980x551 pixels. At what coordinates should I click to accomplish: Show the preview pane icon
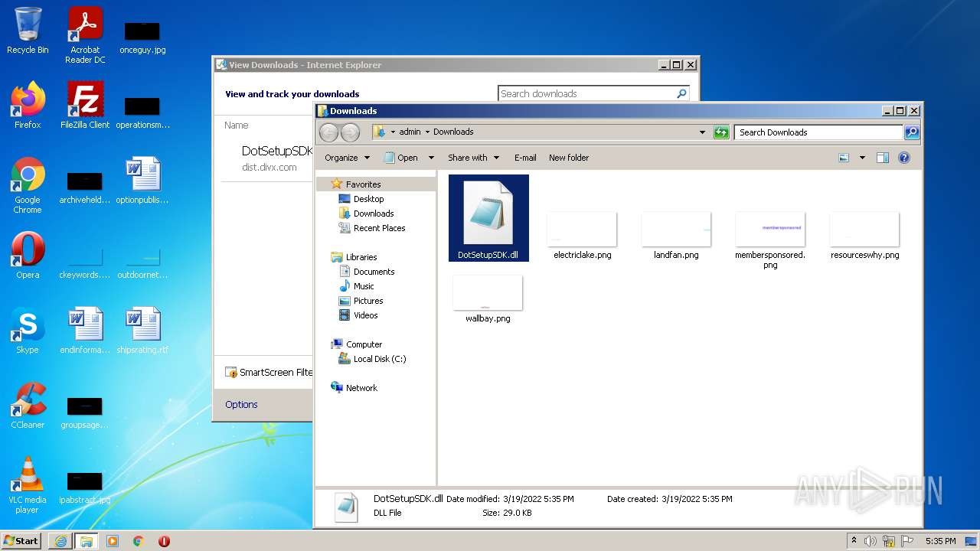coord(882,158)
